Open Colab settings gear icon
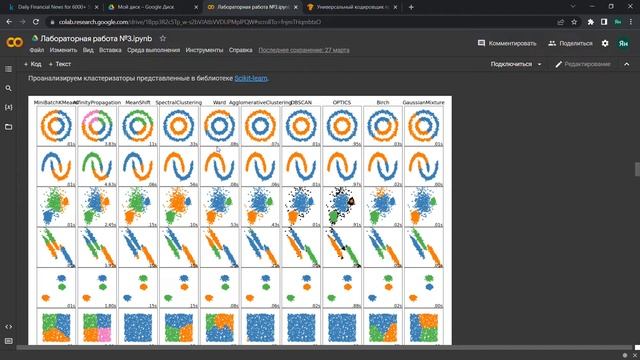 click(x=605, y=43)
